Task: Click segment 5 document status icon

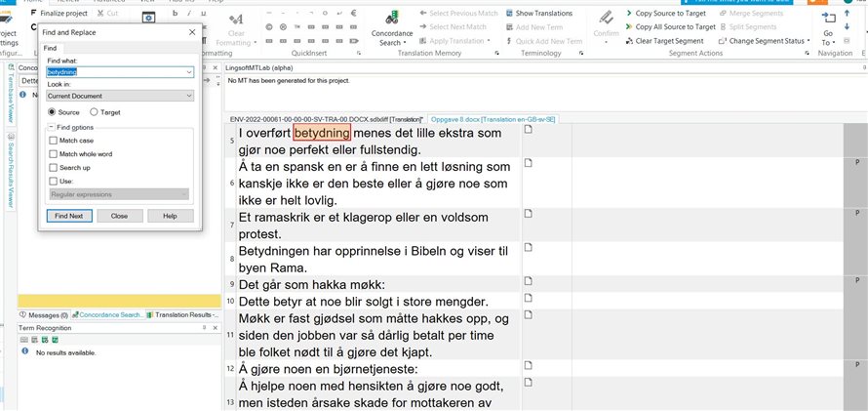Action: (528, 130)
